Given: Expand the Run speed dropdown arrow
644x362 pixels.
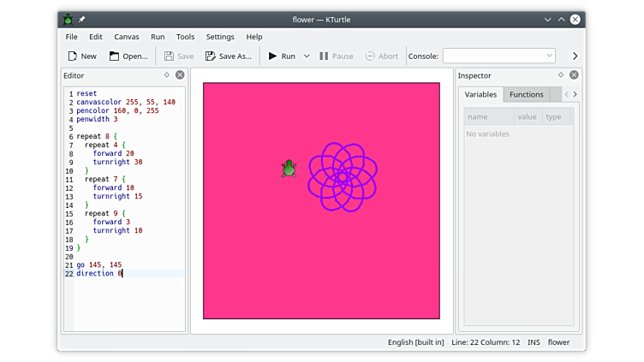Looking at the screenshot, I should [x=307, y=56].
